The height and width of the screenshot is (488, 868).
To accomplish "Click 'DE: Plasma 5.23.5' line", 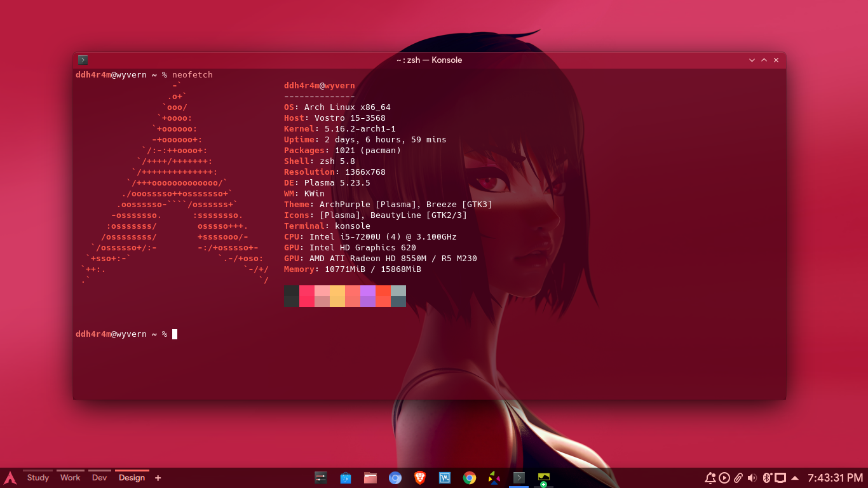I will pyautogui.click(x=327, y=183).
